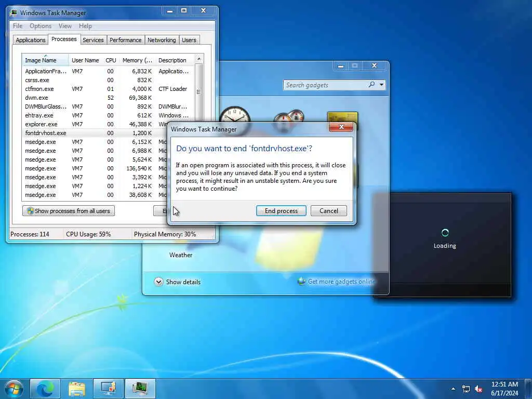Select the Weather gadget label

coord(181,255)
